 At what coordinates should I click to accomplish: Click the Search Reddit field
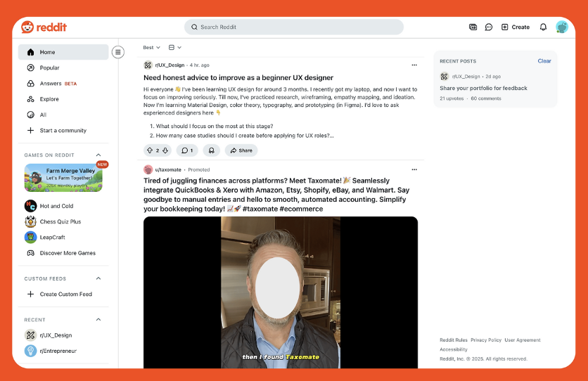tap(293, 27)
